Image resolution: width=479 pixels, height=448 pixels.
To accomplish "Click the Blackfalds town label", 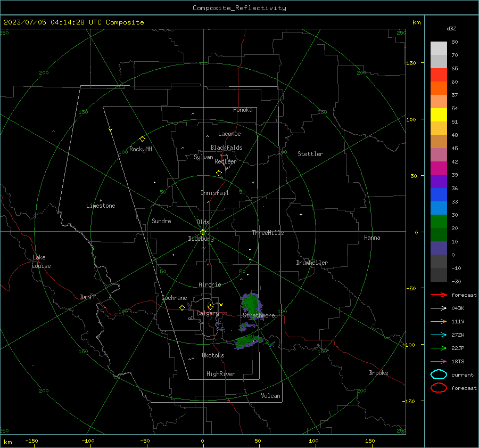I will [226, 148].
